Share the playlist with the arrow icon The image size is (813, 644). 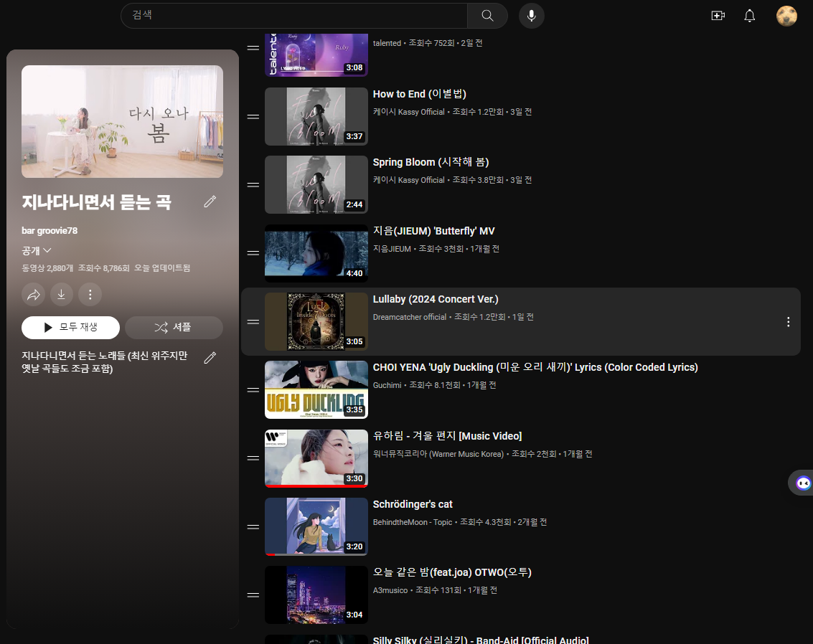[x=34, y=295]
